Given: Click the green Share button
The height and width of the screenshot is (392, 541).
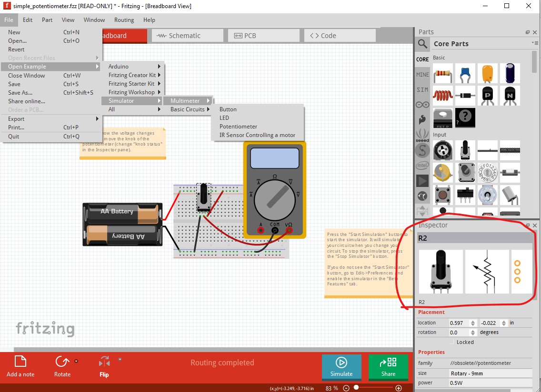Looking at the screenshot, I should point(388,367).
